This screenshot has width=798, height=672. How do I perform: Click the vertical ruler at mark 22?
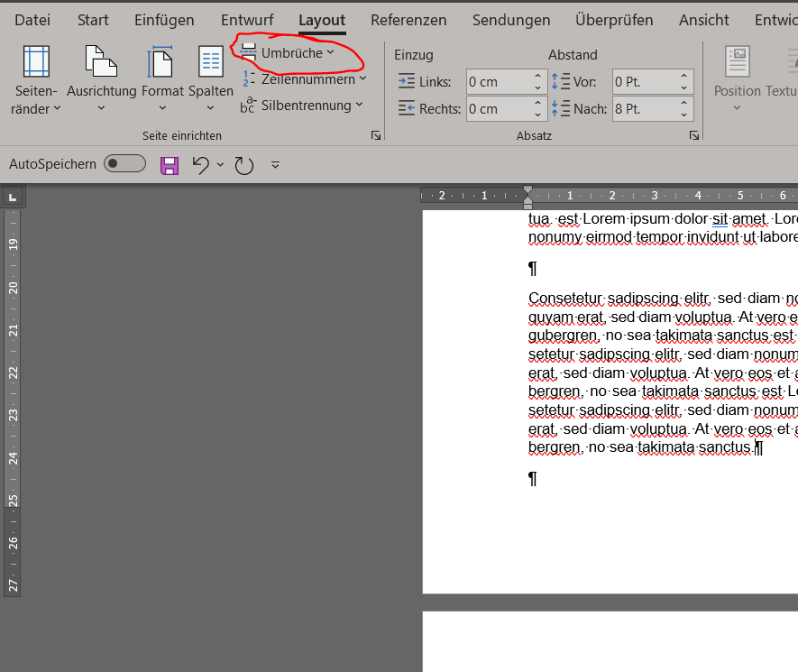(14, 373)
